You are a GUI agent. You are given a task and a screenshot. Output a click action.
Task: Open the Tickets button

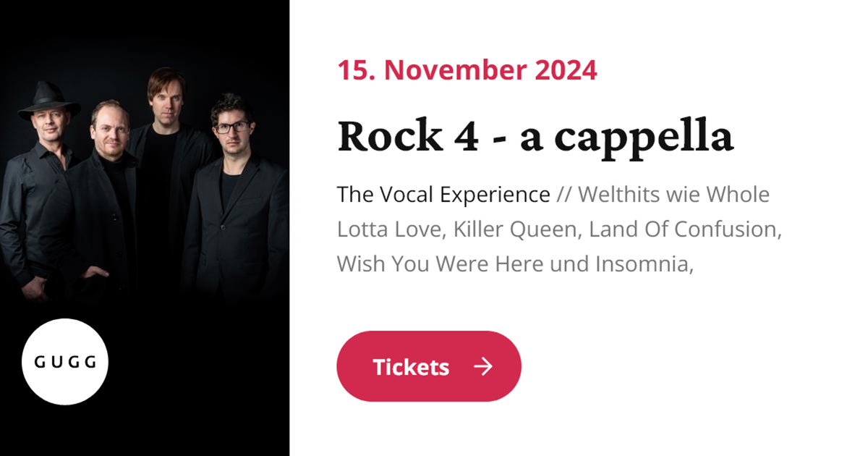click(428, 366)
